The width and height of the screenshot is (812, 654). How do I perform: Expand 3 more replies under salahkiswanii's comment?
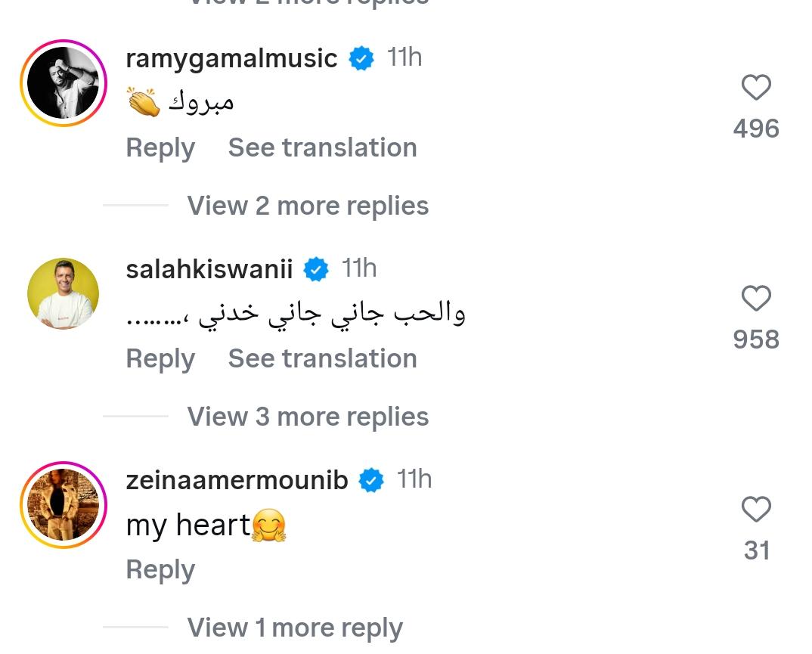pos(307,416)
